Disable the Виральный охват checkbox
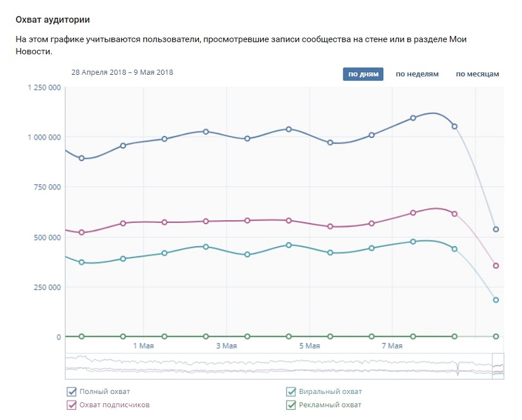 (291, 392)
